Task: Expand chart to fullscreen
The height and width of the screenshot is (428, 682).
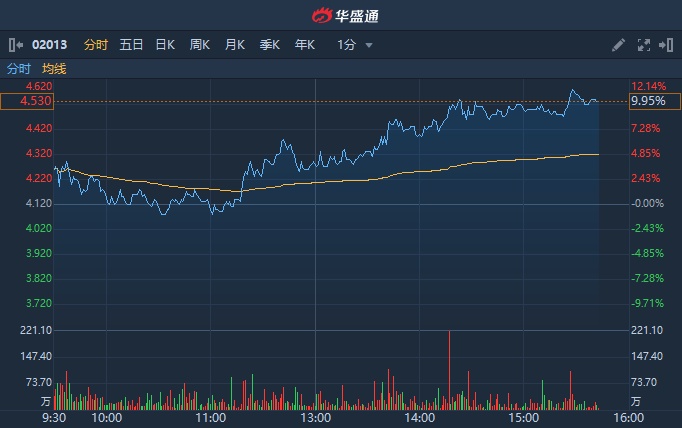Action: [643, 45]
